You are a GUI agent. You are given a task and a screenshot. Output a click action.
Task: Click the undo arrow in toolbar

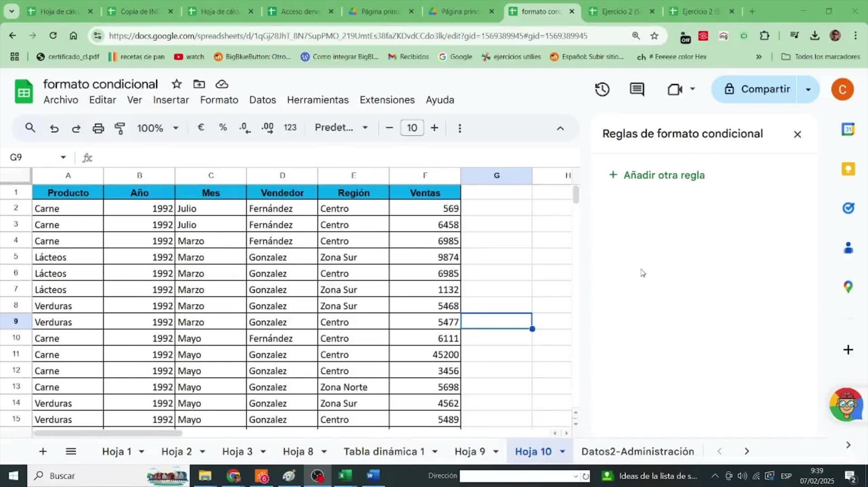click(54, 128)
